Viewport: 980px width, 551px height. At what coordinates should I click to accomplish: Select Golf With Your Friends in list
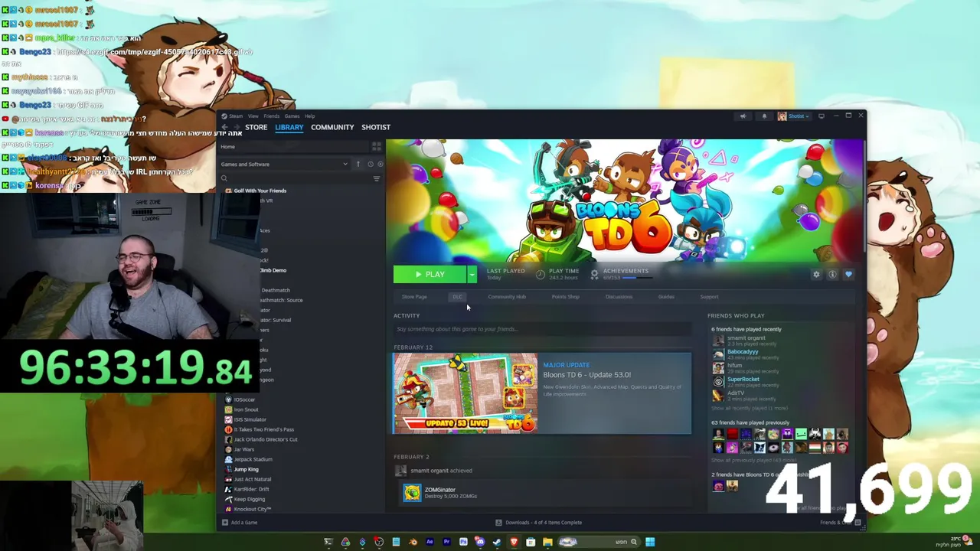[260, 191]
